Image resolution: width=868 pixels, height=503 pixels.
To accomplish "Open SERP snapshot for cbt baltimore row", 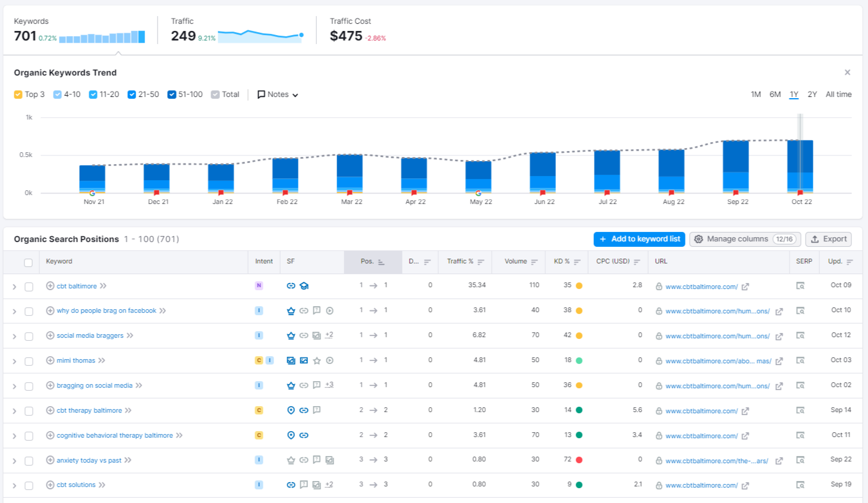I will (x=800, y=286).
